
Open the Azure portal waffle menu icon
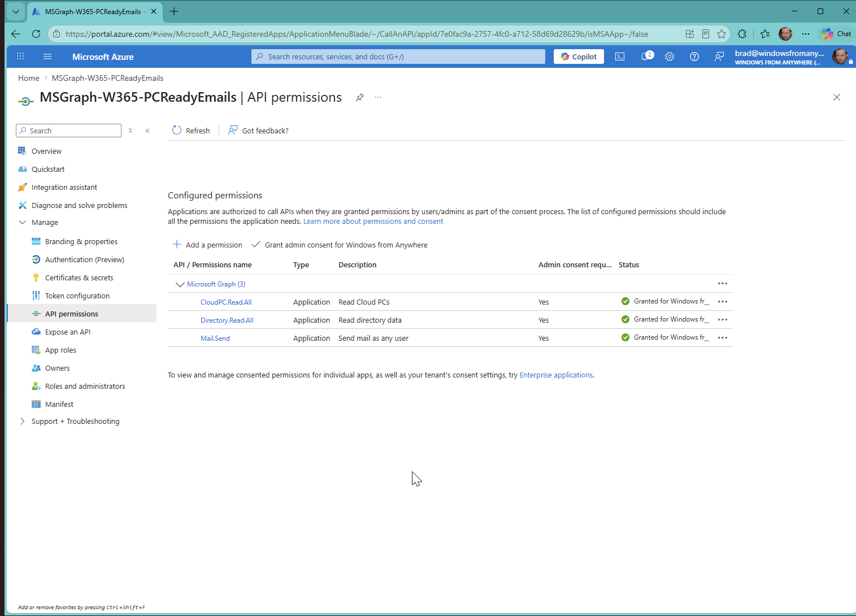click(x=20, y=57)
